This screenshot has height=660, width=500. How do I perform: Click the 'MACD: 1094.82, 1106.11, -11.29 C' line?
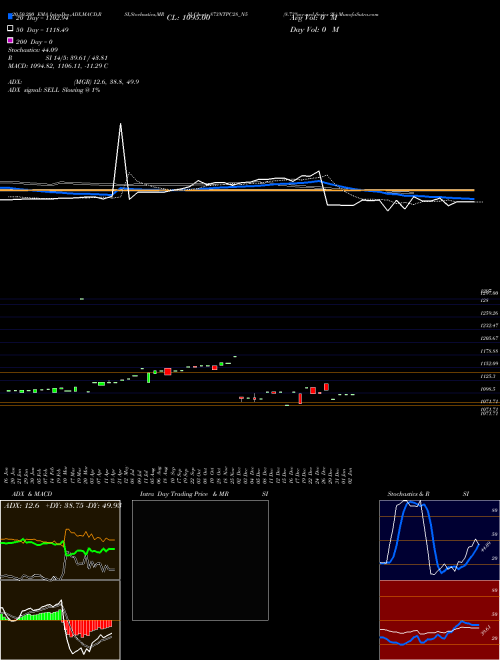(58, 66)
